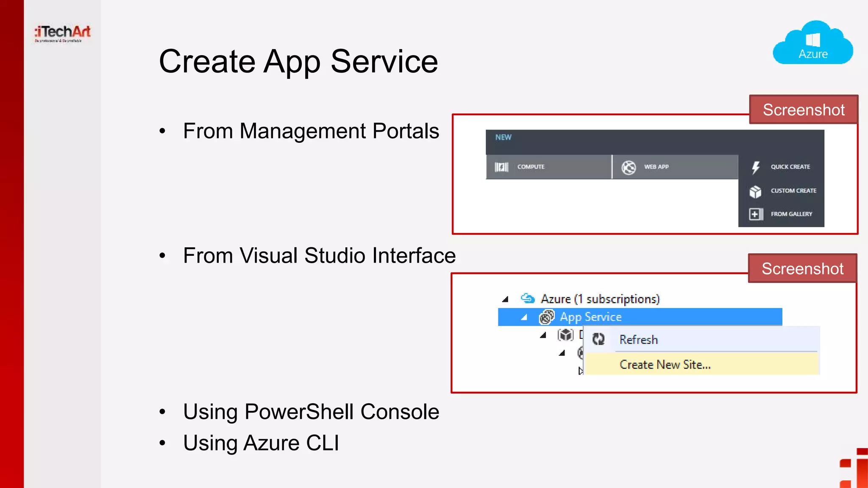
Task: Click the top Screenshot label
Action: click(804, 110)
